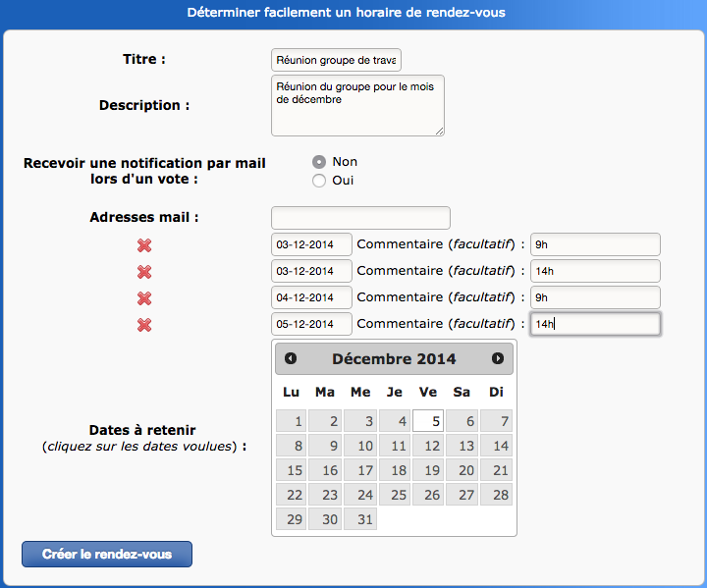Select Oui for mail notification

[319, 181]
